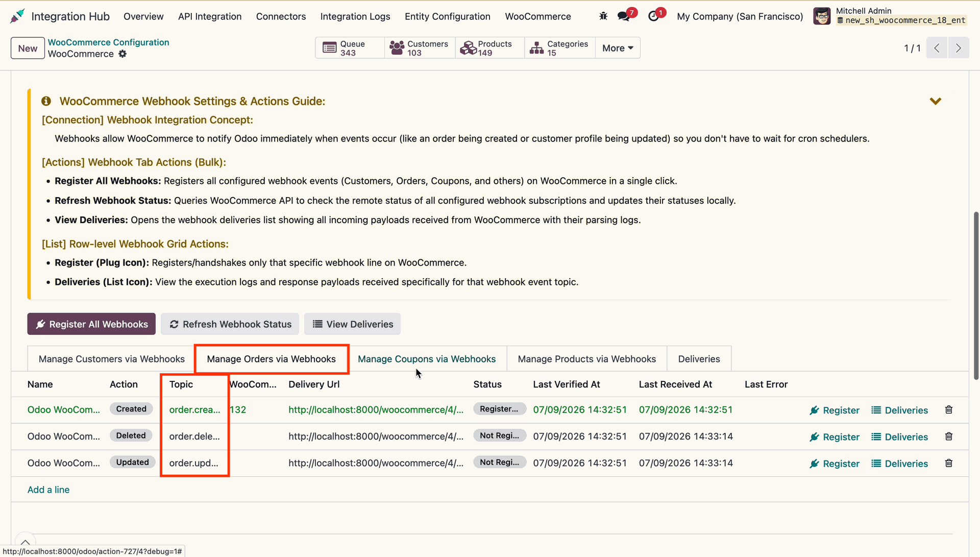Image resolution: width=980 pixels, height=557 pixels.
Task: Delete the Created webhook row with trash icon
Action: tap(949, 410)
